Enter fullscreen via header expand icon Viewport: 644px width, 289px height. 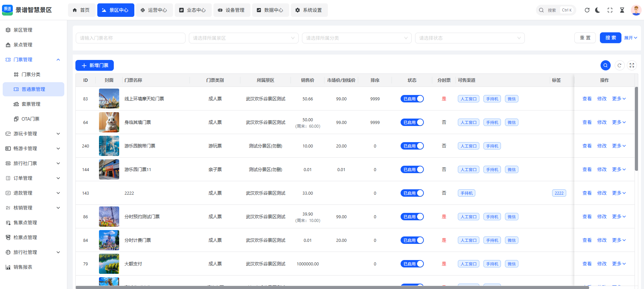click(610, 10)
